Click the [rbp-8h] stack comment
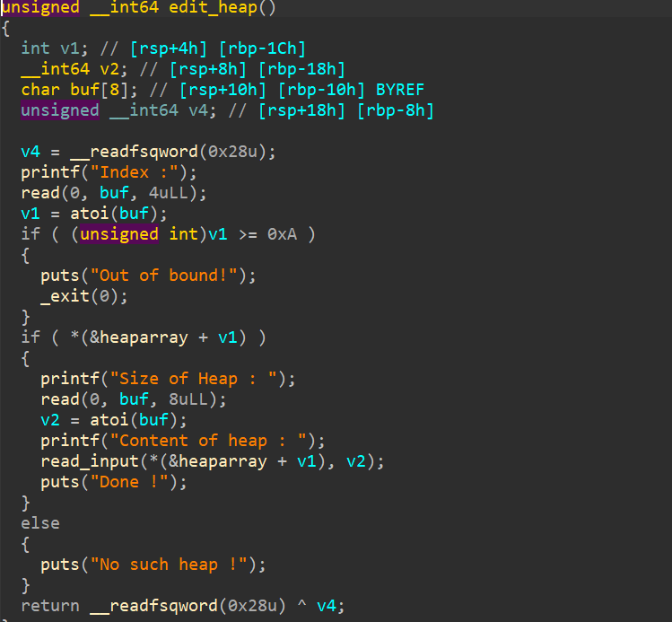This screenshot has width=672, height=622. tap(395, 110)
